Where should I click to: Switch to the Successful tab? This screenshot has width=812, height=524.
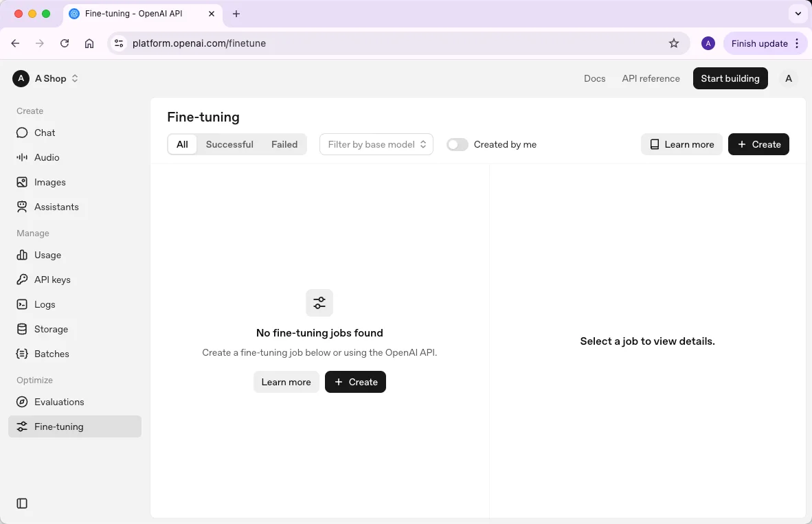point(229,144)
